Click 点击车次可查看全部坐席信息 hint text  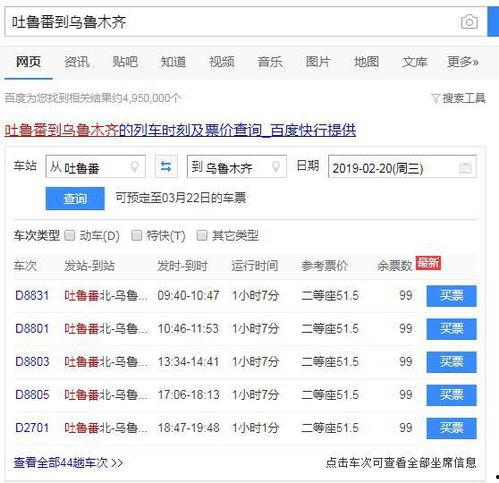[x=401, y=463]
